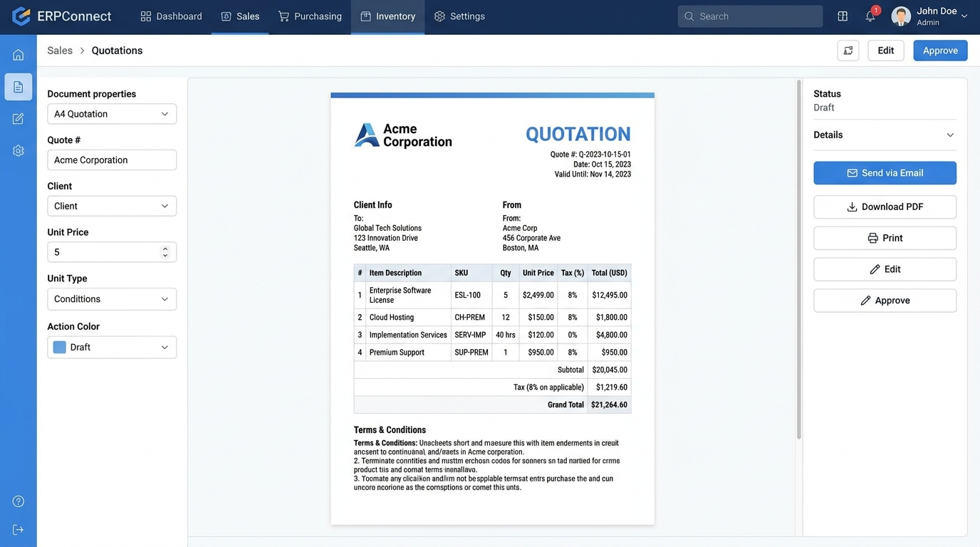The width and height of the screenshot is (980, 547).
Task: Expand the Details section
Action: tap(885, 135)
